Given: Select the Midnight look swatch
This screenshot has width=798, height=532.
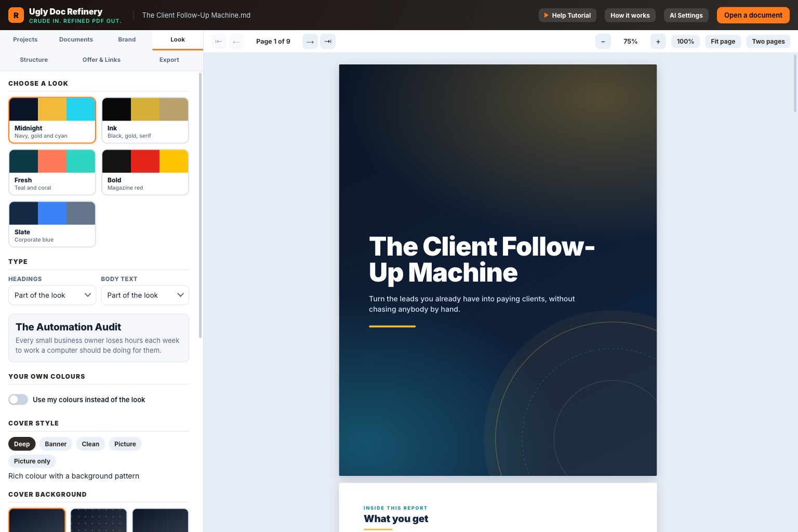Looking at the screenshot, I should pyautogui.click(x=52, y=120).
